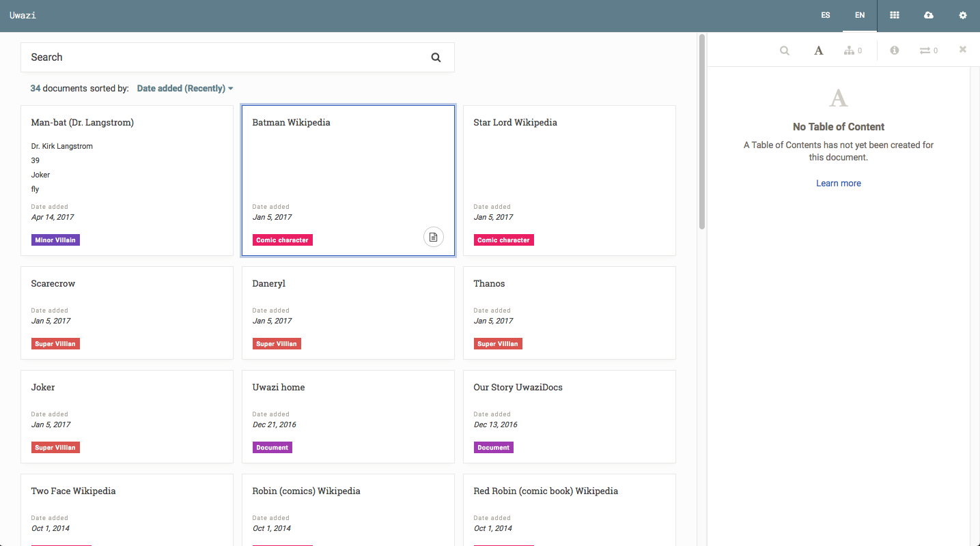Open side panel search text tab
Image resolution: width=980 pixels, height=546 pixels.
point(785,51)
